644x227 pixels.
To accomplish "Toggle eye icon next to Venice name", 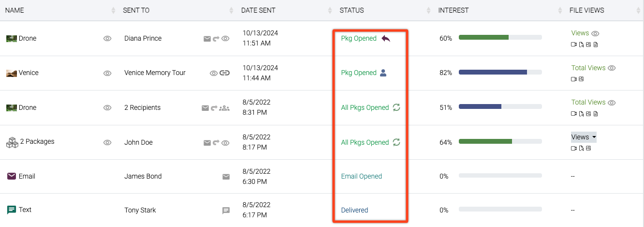I will click(x=107, y=73).
